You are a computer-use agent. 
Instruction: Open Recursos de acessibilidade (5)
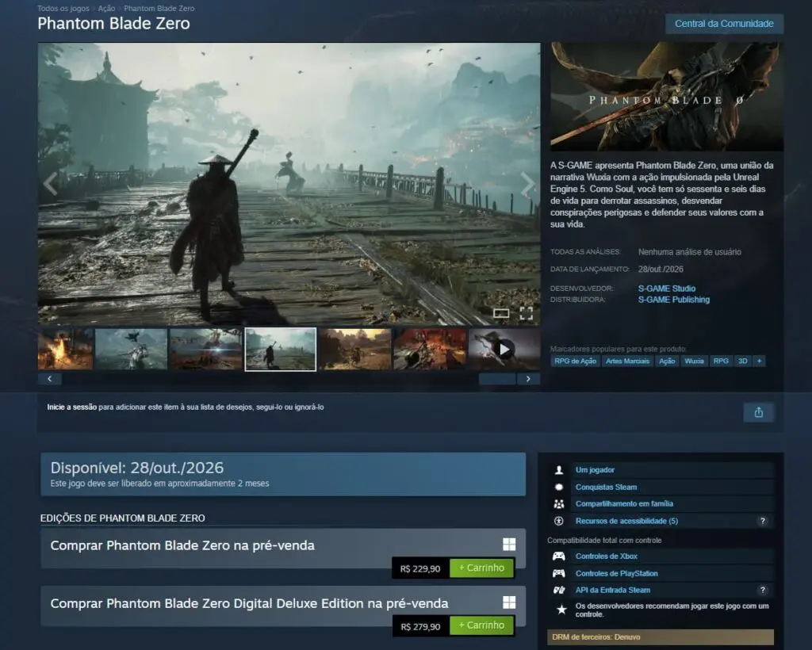tap(626, 521)
